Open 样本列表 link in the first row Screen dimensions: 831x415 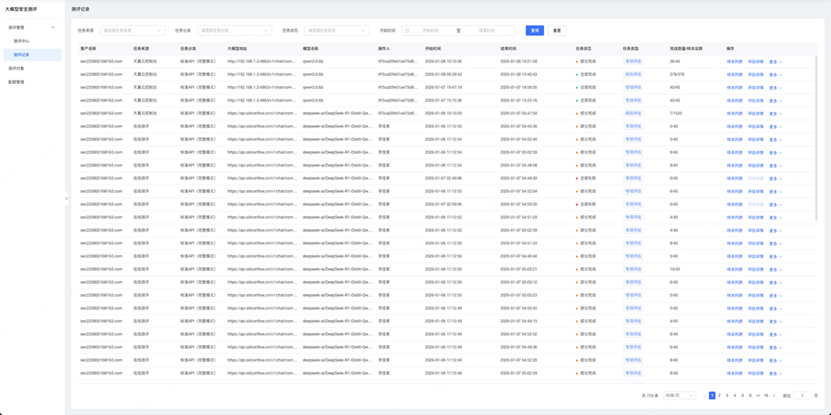(x=734, y=62)
